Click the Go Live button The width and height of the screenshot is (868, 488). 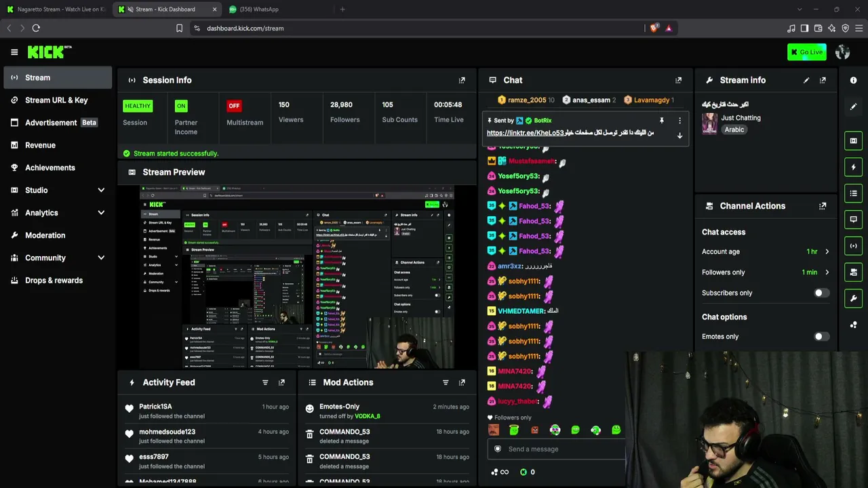point(806,52)
